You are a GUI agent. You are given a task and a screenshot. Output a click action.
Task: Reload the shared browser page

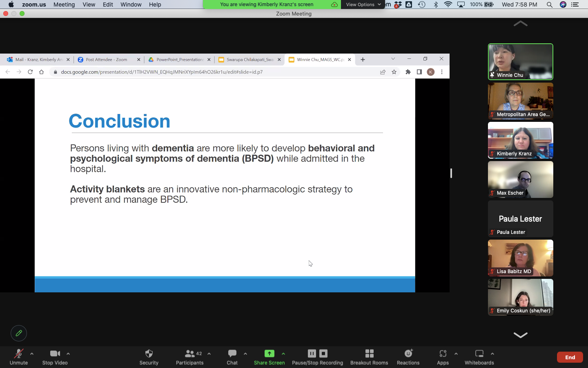tap(30, 72)
